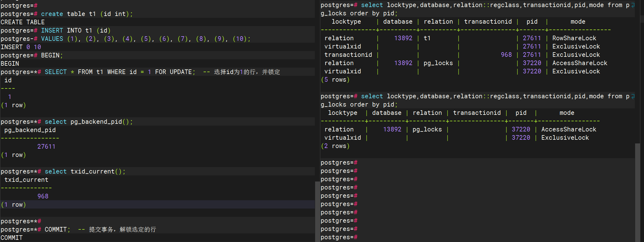Click the INSERT 0 10 output line

coord(21,47)
